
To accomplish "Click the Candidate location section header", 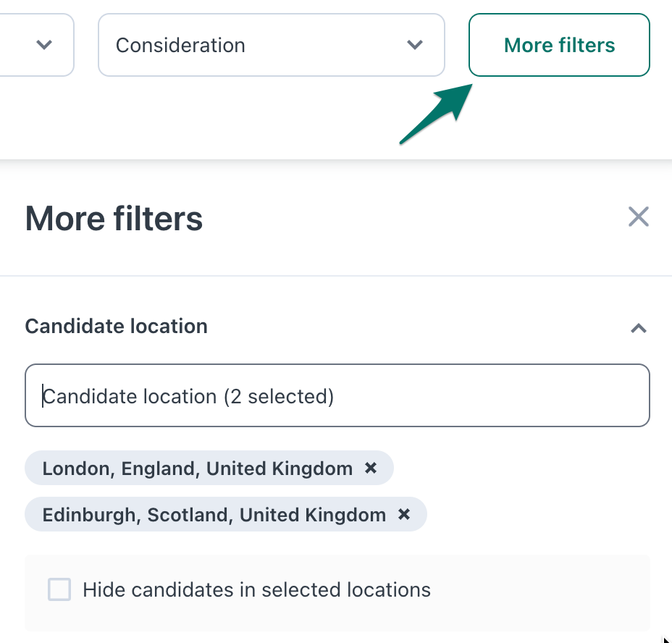I will [x=116, y=327].
